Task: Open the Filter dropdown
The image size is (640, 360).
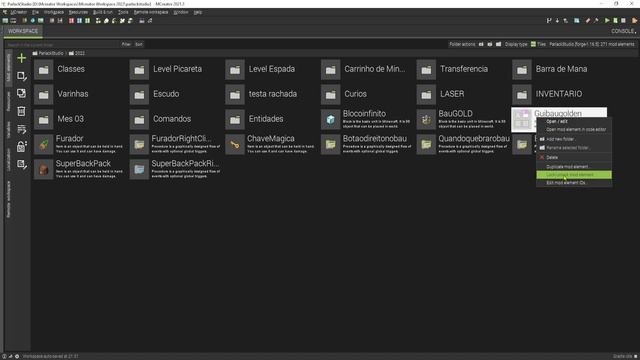Action: [x=126, y=44]
